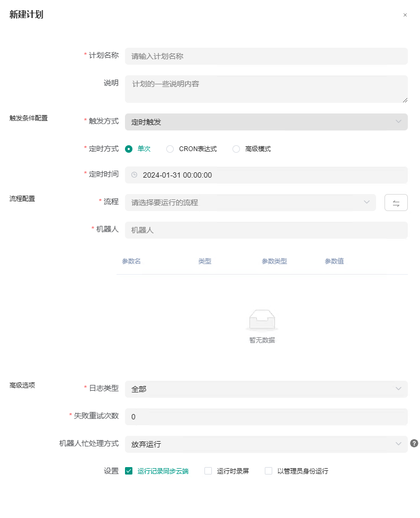Open the 日志类型 dropdown
This screenshot has width=420, height=518.
266,389
